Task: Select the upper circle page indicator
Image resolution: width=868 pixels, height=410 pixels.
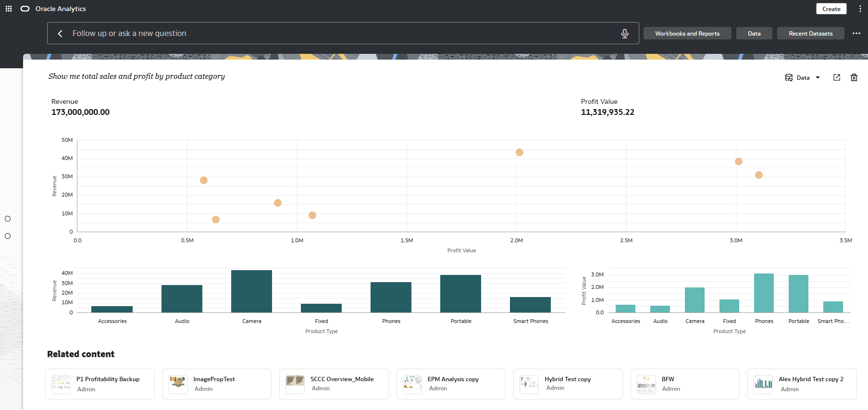Action: pyautogui.click(x=8, y=219)
